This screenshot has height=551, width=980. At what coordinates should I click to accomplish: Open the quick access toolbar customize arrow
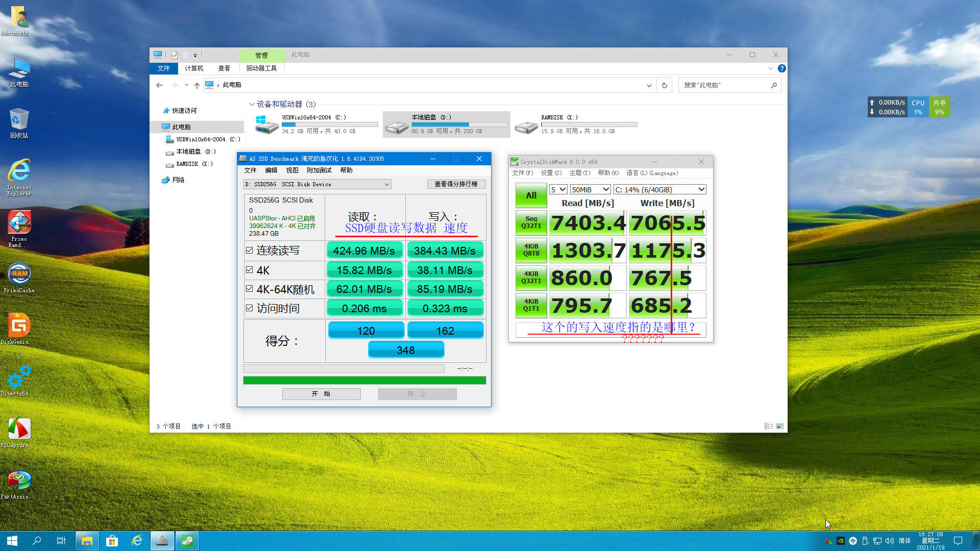pos(195,55)
